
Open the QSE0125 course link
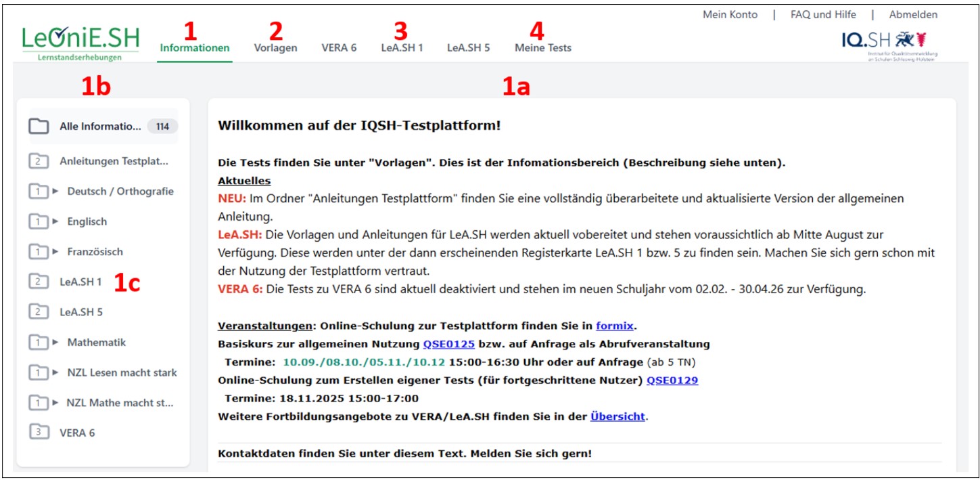449,344
